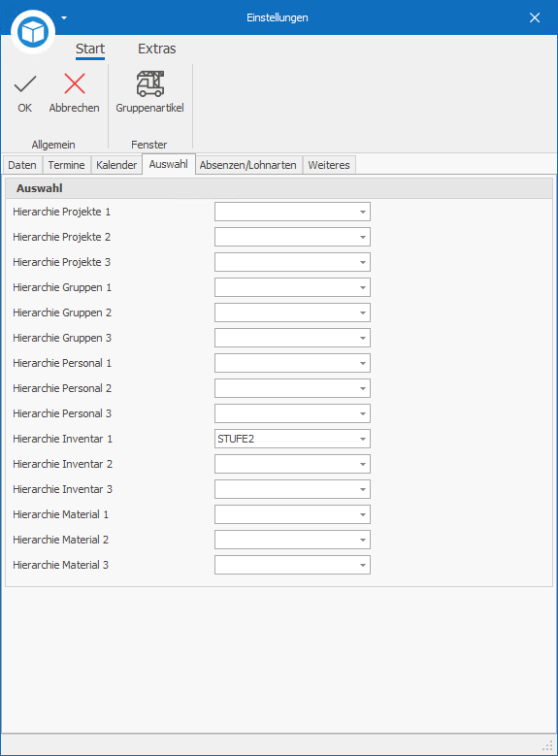
Task: Click the Fenster ribbon group label
Action: tap(149, 145)
